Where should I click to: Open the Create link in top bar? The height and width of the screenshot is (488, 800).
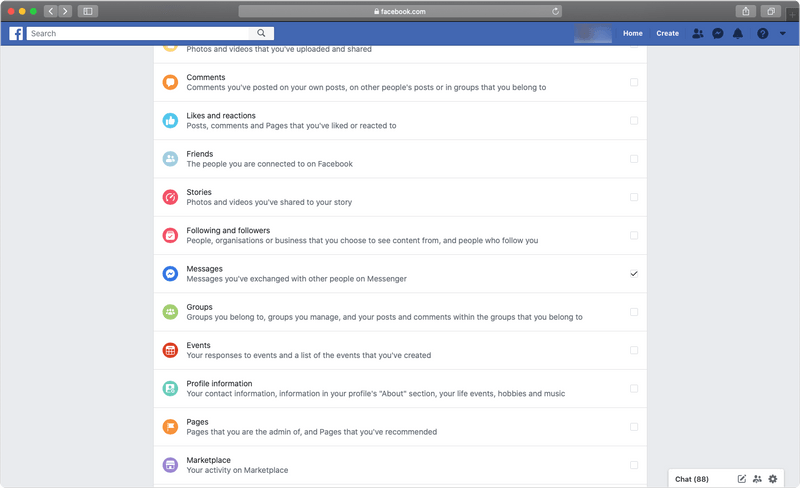667,34
